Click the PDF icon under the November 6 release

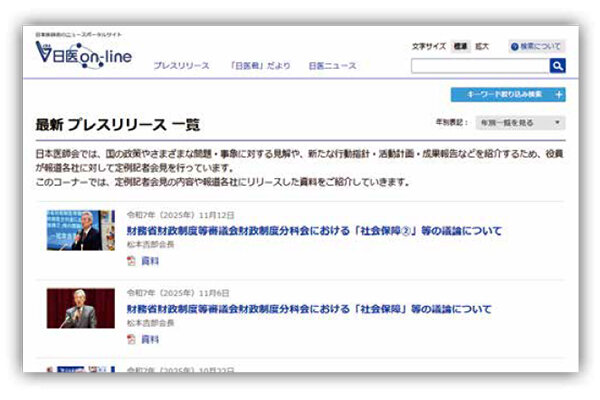pyautogui.click(x=131, y=339)
